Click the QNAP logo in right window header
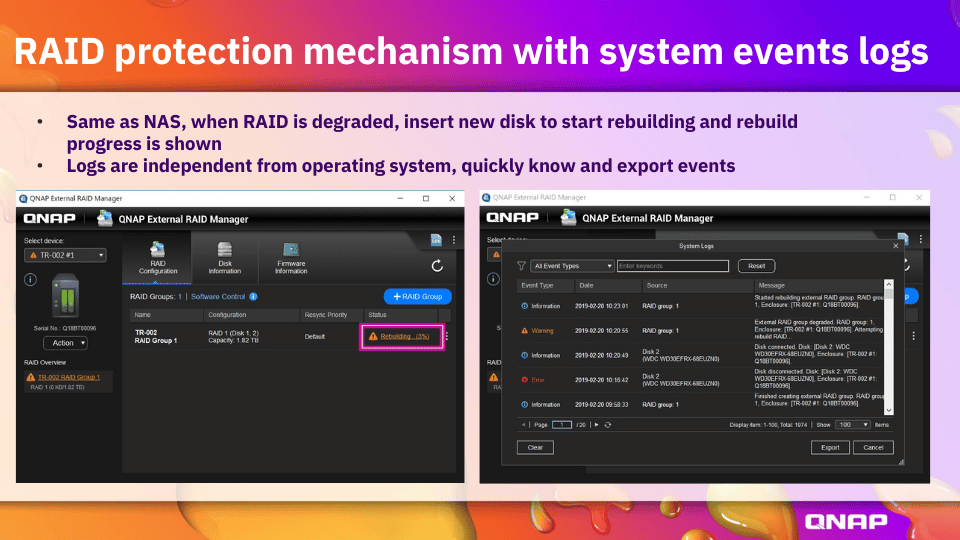This screenshot has height=540, width=960. click(512, 217)
